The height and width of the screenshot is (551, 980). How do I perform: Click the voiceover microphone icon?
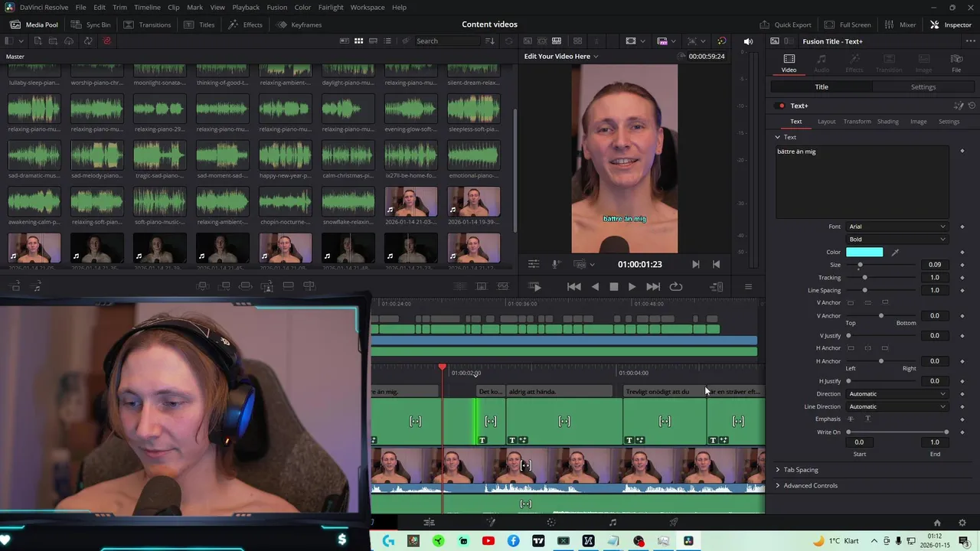[557, 264]
